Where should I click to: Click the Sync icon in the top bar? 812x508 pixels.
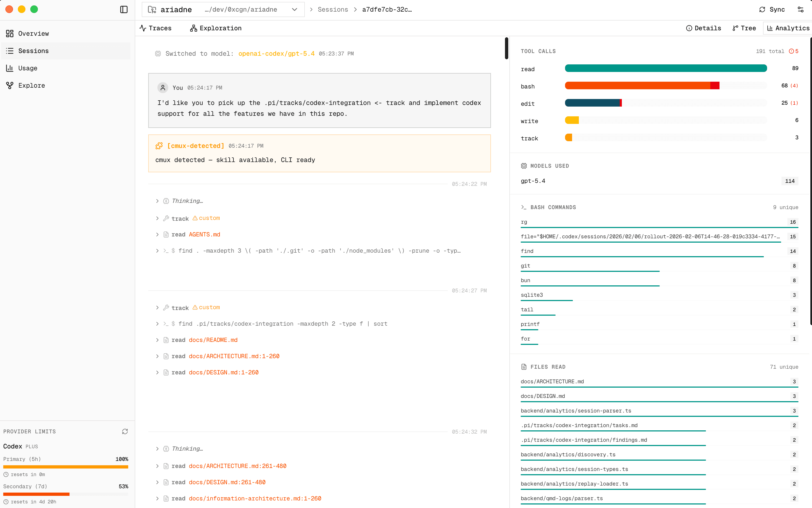coord(762,9)
